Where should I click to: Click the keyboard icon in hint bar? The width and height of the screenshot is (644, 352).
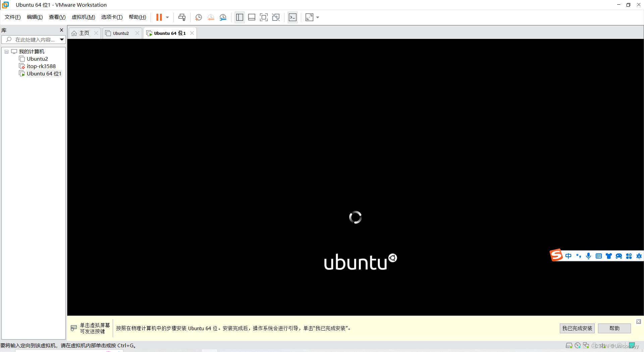point(74,328)
